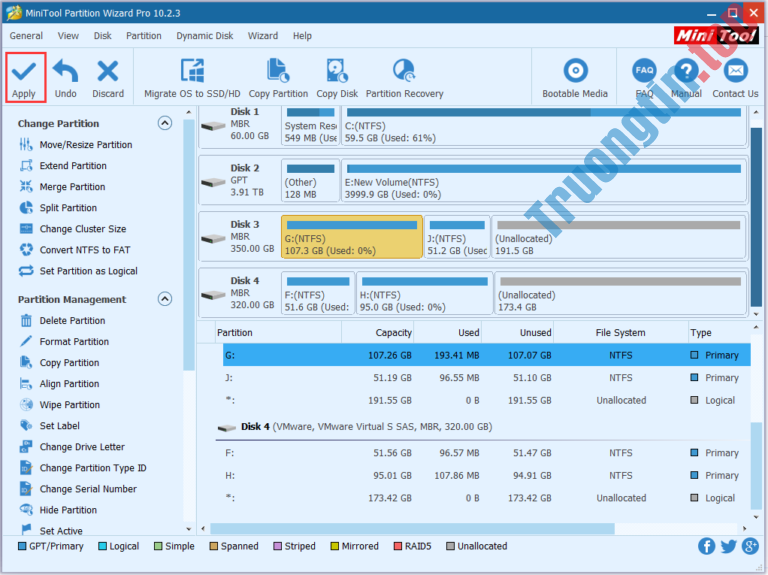Open the Help menu

[x=302, y=36]
